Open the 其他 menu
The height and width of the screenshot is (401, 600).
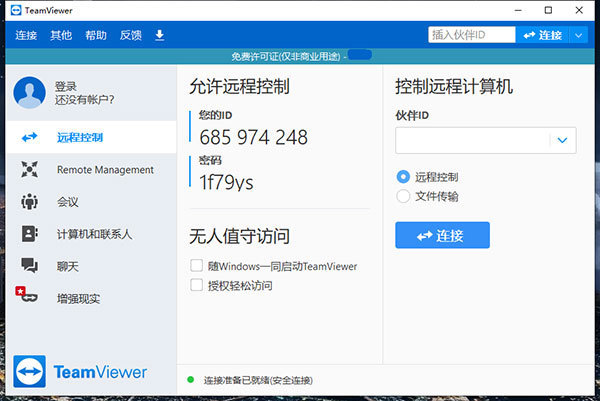(x=61, y=35)
